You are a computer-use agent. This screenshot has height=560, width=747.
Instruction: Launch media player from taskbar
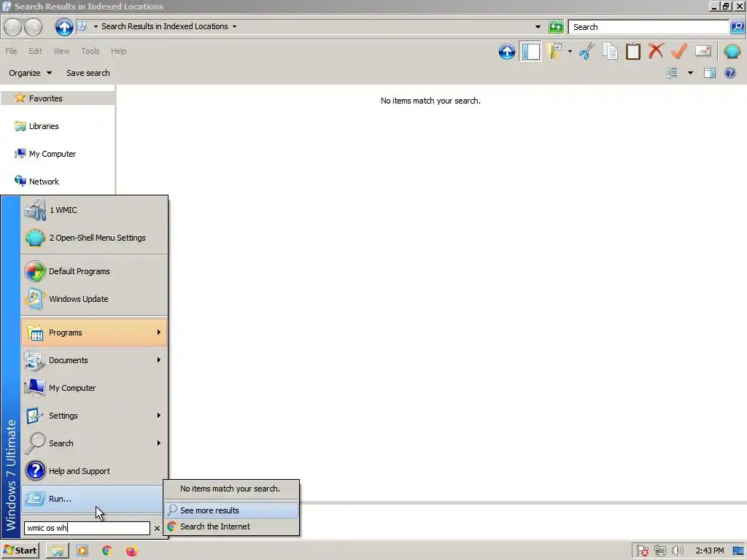(82, 551)
